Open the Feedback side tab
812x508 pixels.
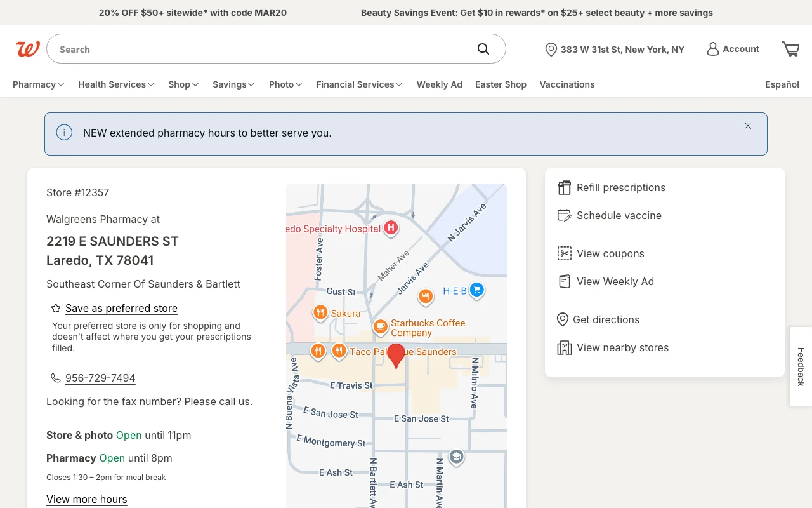(x=801, y=366)
